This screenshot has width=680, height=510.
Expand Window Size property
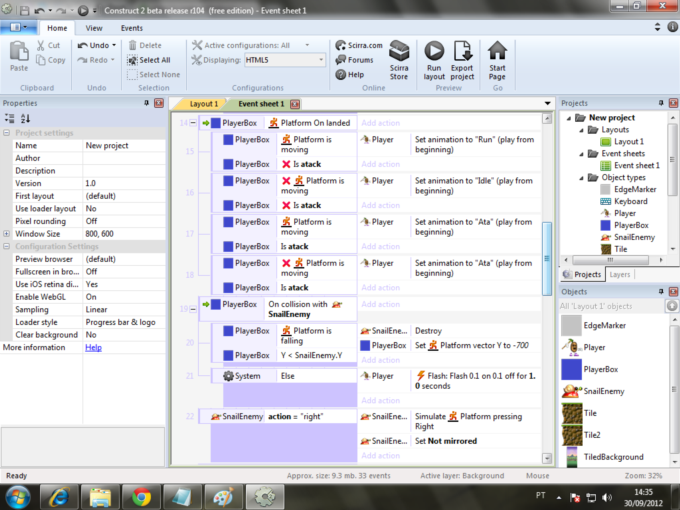pos(6,233)
